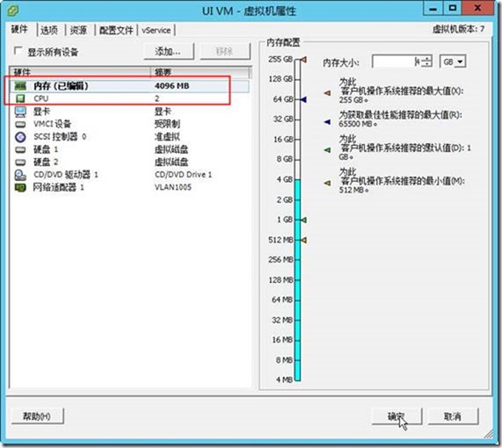
Task: Click the blue best-performance marker at 64 GB
Action: 303,99
